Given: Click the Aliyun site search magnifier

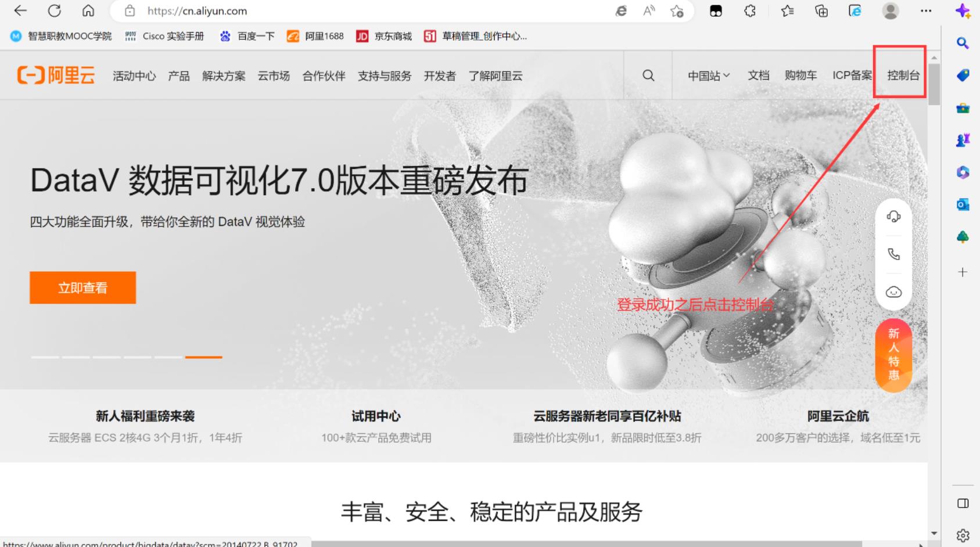Looking at the screenshot, I should (x=648, y=75).
